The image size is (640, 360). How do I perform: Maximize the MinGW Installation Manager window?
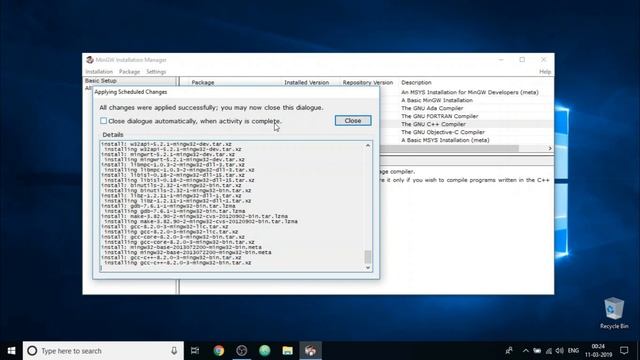[522, 60]
